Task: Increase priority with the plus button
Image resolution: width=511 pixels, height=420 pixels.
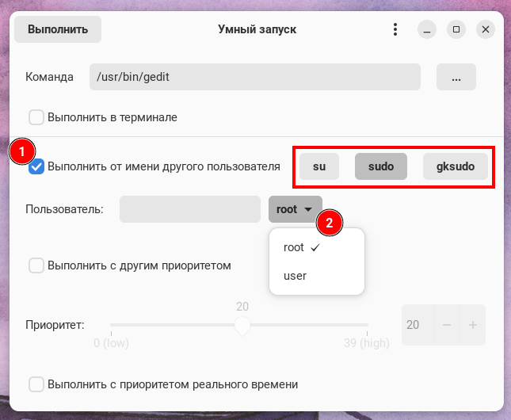Action: [x=473, y=325]
